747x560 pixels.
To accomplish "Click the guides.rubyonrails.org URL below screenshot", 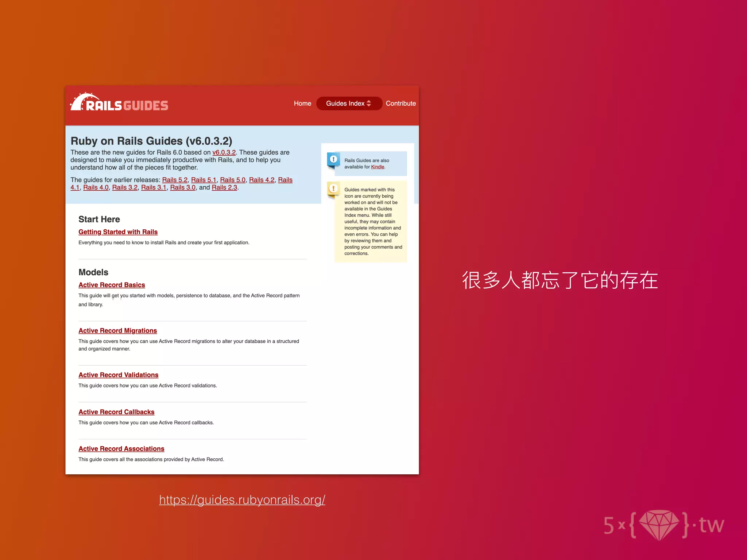I will pos(242,499).
